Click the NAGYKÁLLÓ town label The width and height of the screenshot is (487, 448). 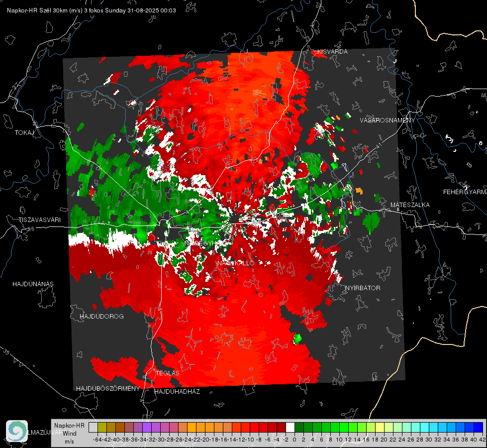pyautogui.click(x=236, y=263)
